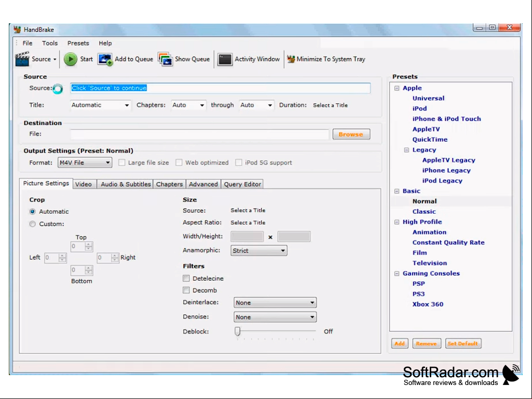Select the AppleTV preset

click(426, 129)
